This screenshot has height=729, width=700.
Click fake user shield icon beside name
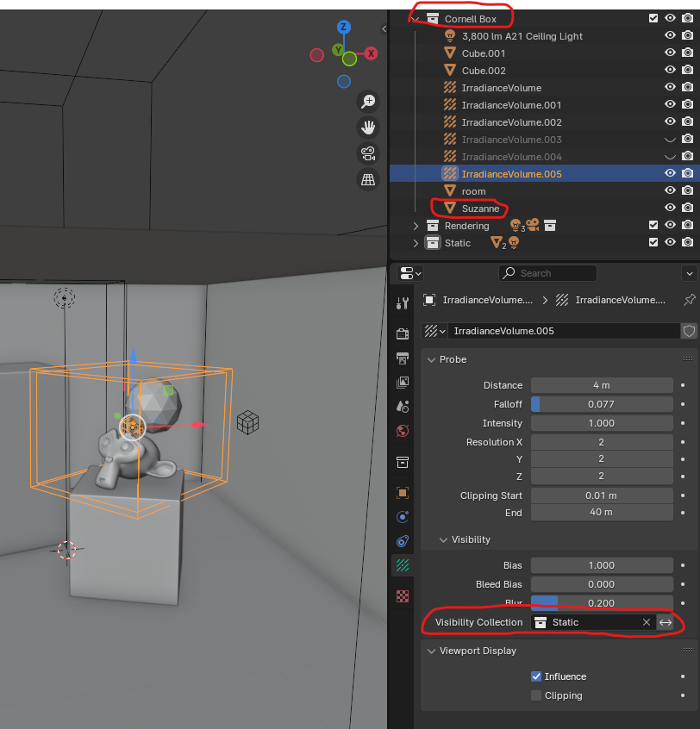tap(689, 331)
